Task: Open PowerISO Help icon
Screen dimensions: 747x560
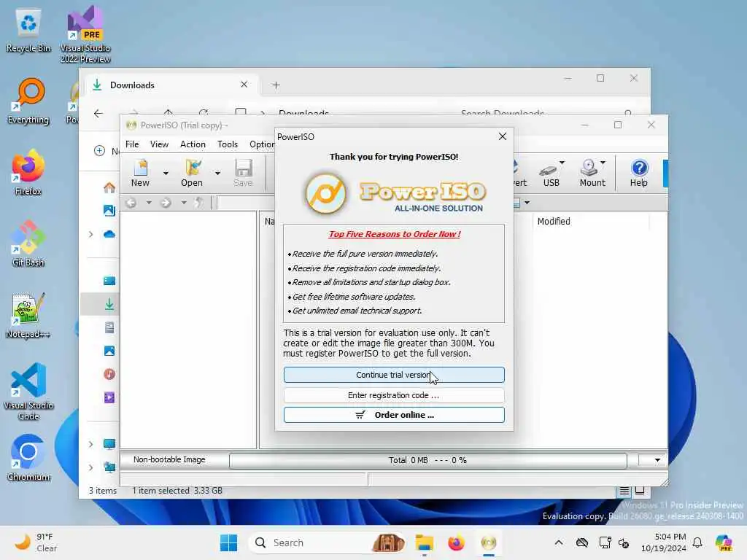Action: point(639,173)
